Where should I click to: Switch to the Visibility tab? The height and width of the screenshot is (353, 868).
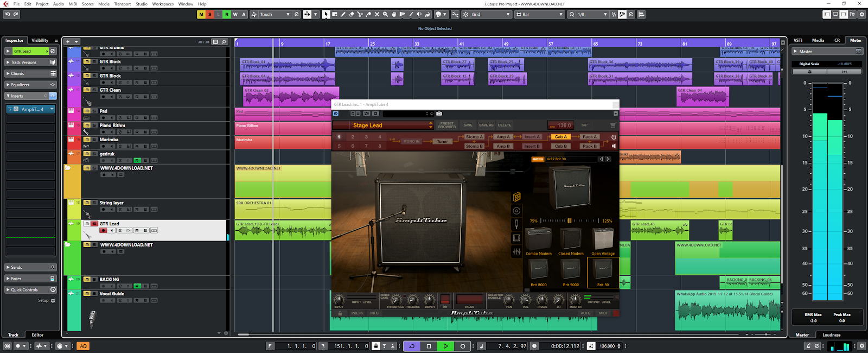point(40,40)
